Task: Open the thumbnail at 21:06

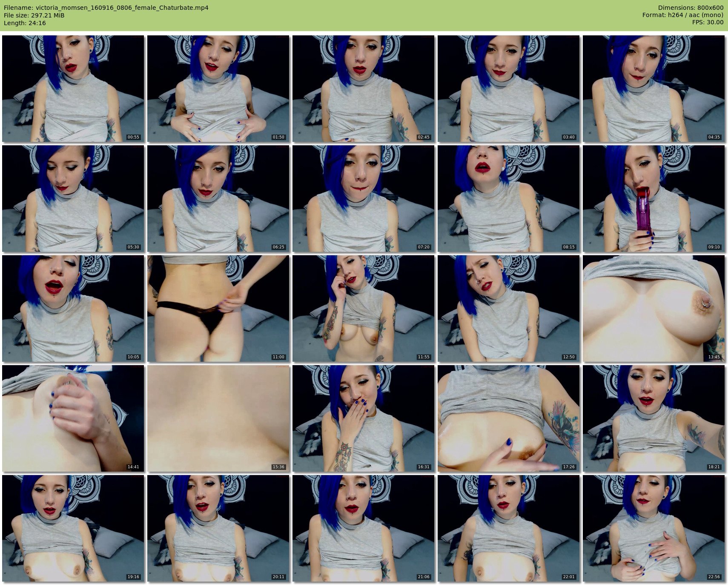Action: click(x=363, y=528)
